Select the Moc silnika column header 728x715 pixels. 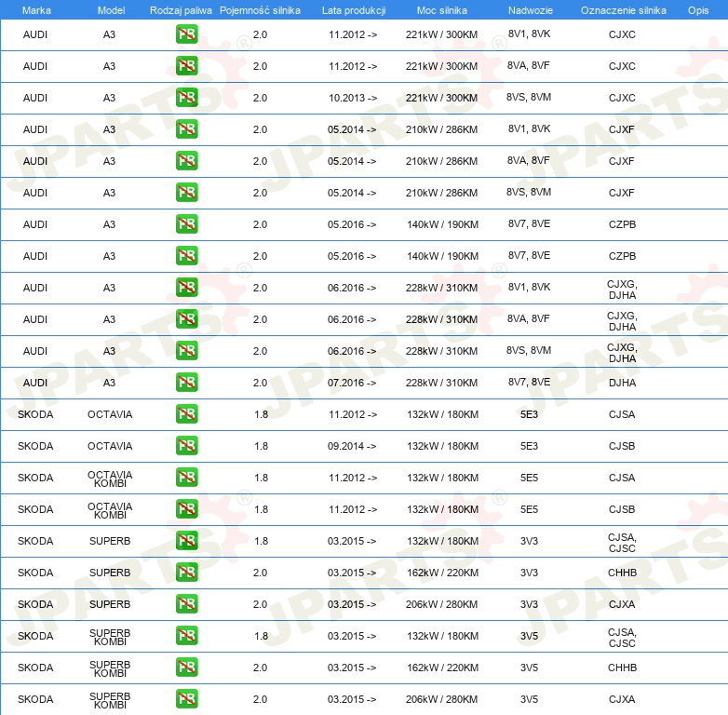(442, 9)
